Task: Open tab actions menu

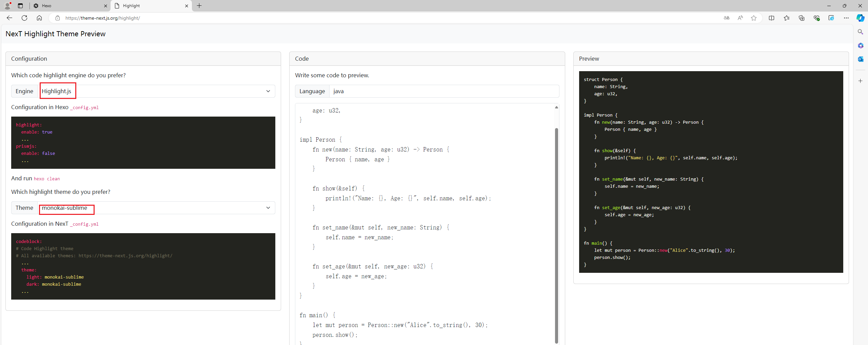Action: (x=20, y=6)
